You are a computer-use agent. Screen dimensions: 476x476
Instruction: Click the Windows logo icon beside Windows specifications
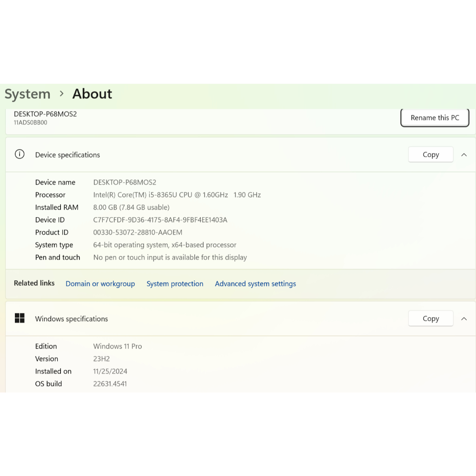click(x=20, y=318)
